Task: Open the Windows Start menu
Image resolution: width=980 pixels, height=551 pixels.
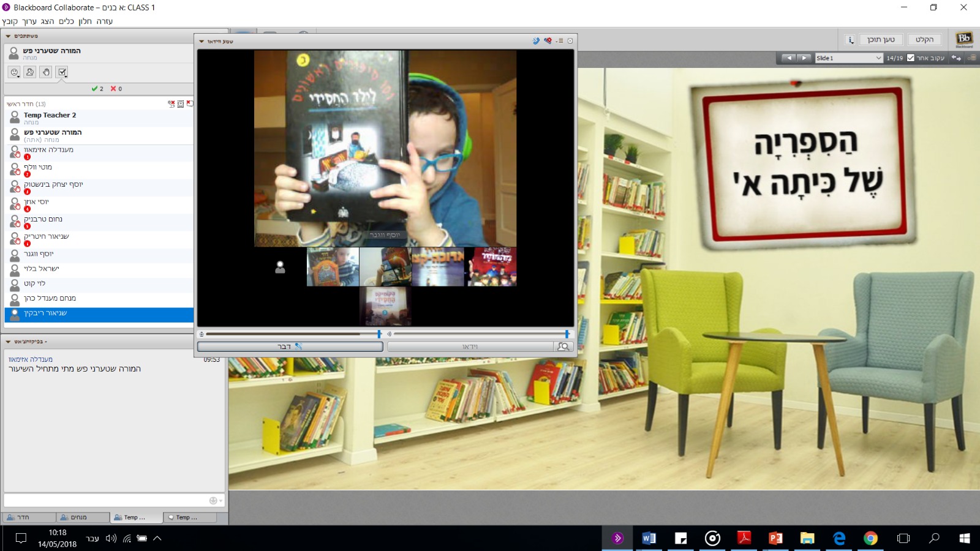Action: [964, 538]
